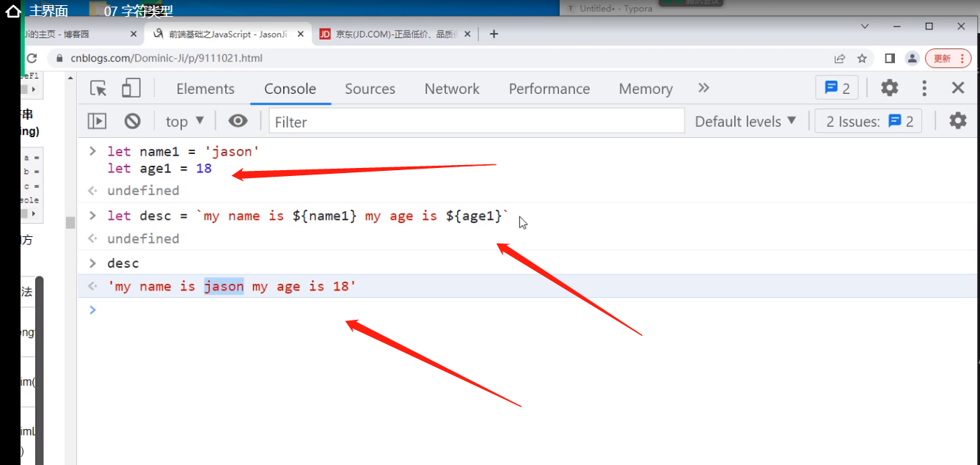
Task: Click the 更新 update button
Action: click(x=948, y=58)
